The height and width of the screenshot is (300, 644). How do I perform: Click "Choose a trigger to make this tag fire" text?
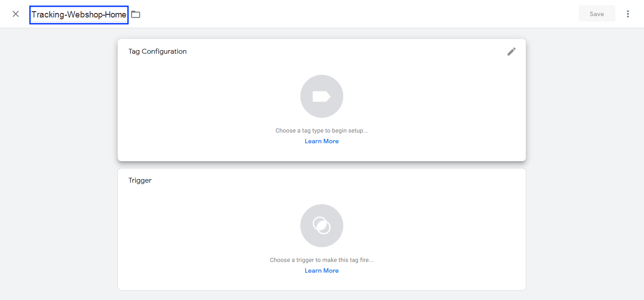pos(321,260)
